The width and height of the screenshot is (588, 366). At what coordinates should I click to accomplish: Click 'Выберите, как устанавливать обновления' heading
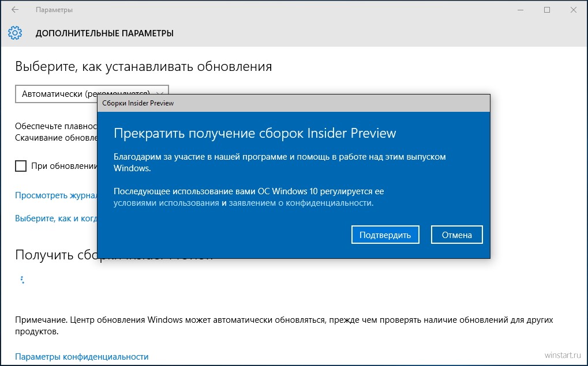(144, 67)
